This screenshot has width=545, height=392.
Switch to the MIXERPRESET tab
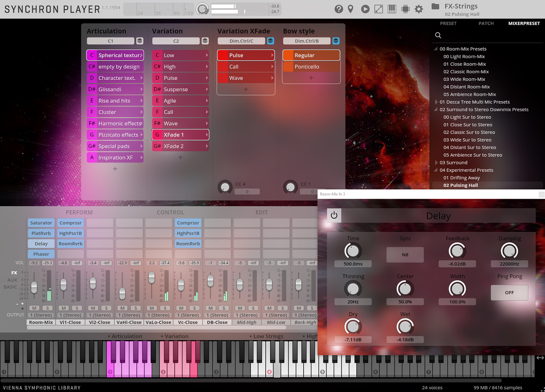[x=524, y=23]
